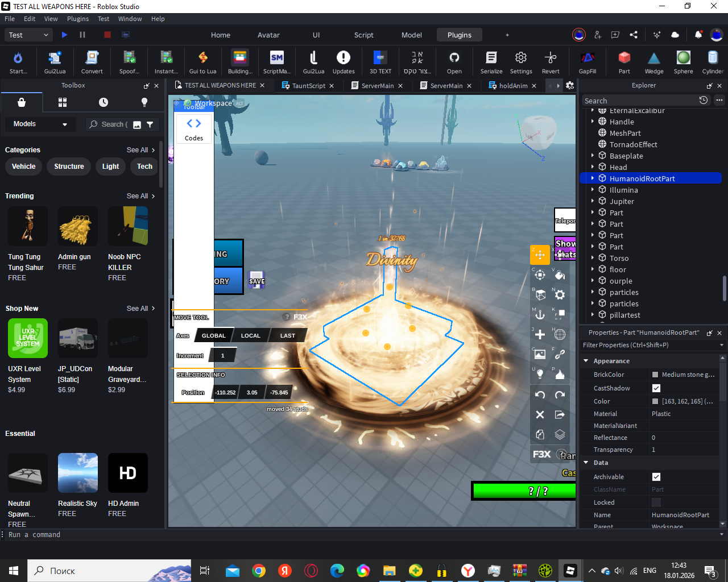Expand the HumanoidRootPart tree item

coord(593,178)
